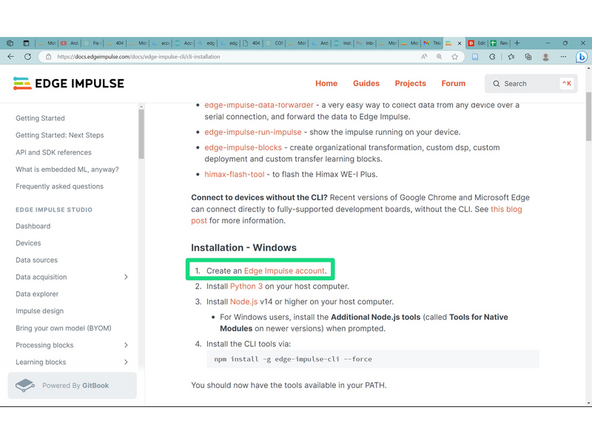
Task: Open the Forum navigation item
Action: (453, 83)
